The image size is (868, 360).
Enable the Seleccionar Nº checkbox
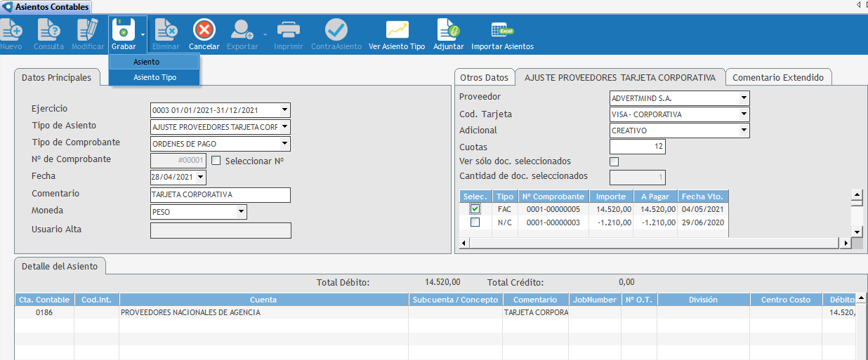pyautogui.click(x=216, y=161)
